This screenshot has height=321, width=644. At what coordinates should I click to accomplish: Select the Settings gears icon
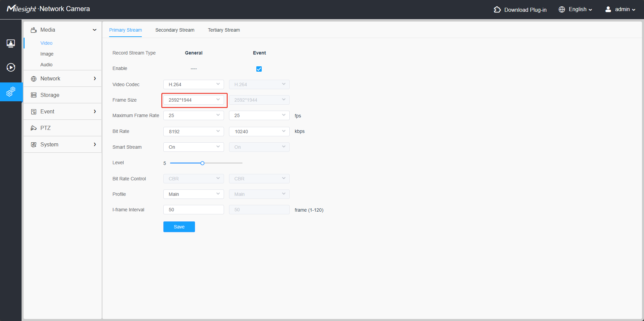coord(11,92)
